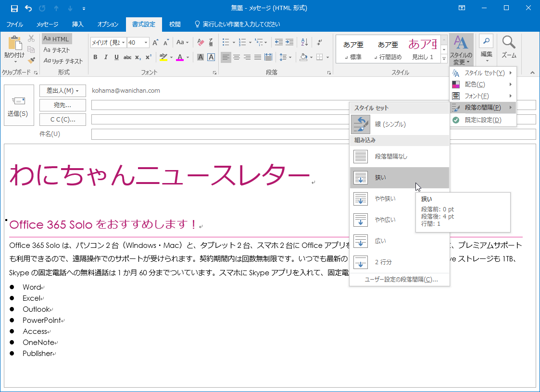Click the Change Styles button
The image size is (540, 392).
coord(461,50)
